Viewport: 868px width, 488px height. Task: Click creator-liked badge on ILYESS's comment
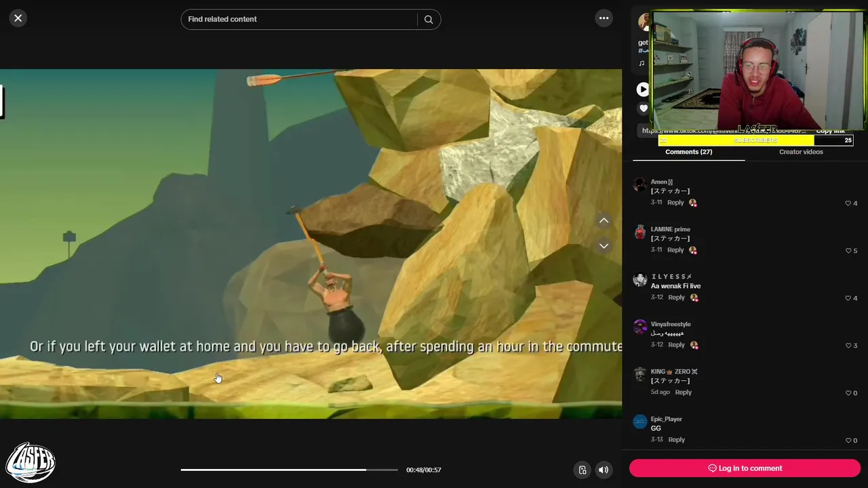click(x=694, y=298)
